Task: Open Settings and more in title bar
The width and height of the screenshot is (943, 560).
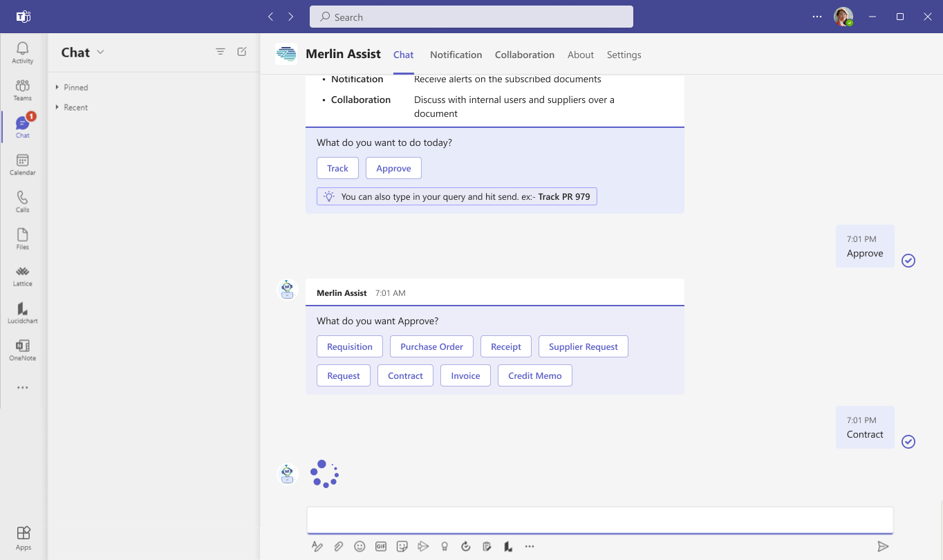Action: coord(817,17)
